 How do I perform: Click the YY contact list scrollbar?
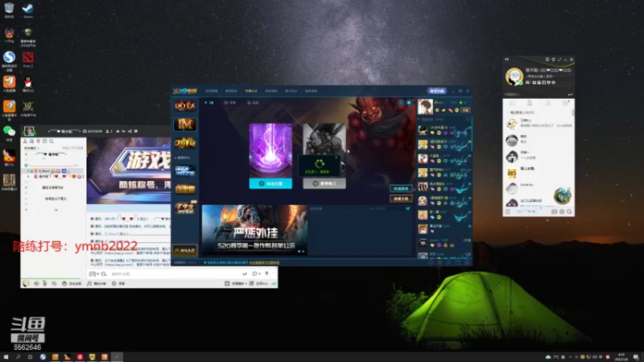coord(573,112)
